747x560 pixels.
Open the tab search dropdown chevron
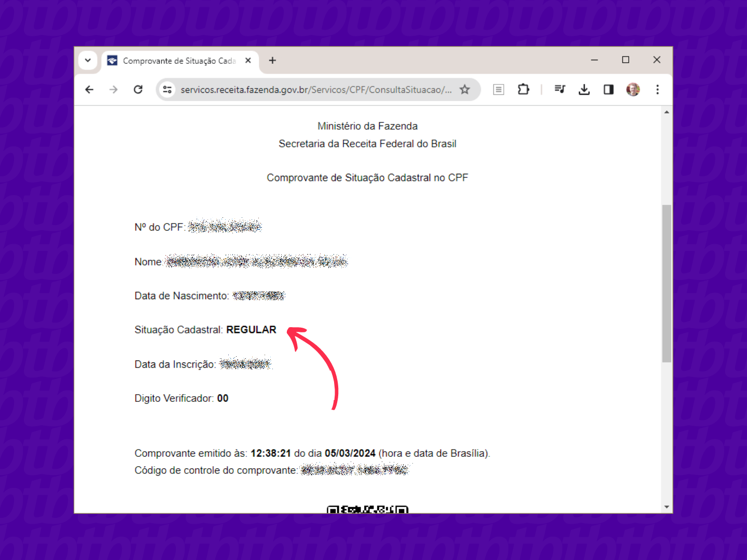point(88,60)
